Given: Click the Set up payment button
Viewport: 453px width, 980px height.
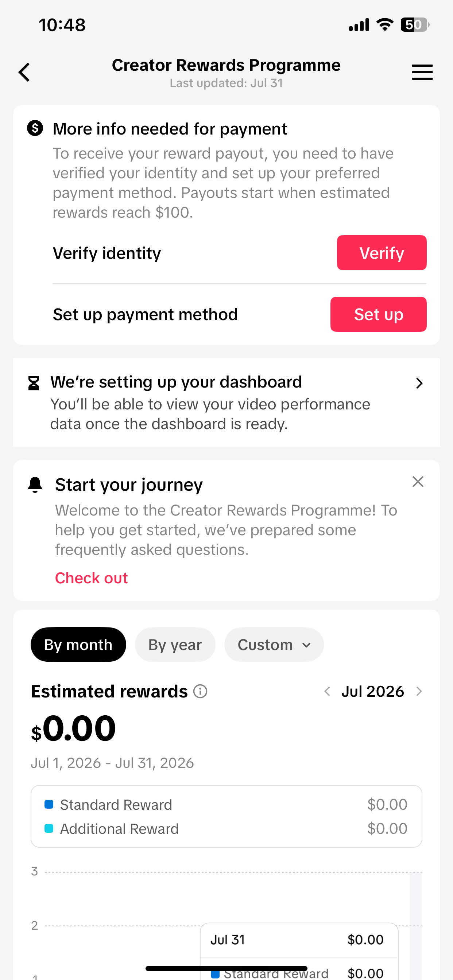Looking at the screenshot, I should 378,314.
